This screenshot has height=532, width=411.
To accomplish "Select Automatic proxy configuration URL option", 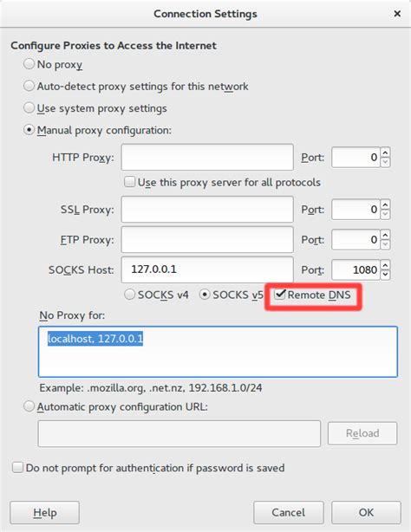I will pyautogui.click(x=29, y=406).
